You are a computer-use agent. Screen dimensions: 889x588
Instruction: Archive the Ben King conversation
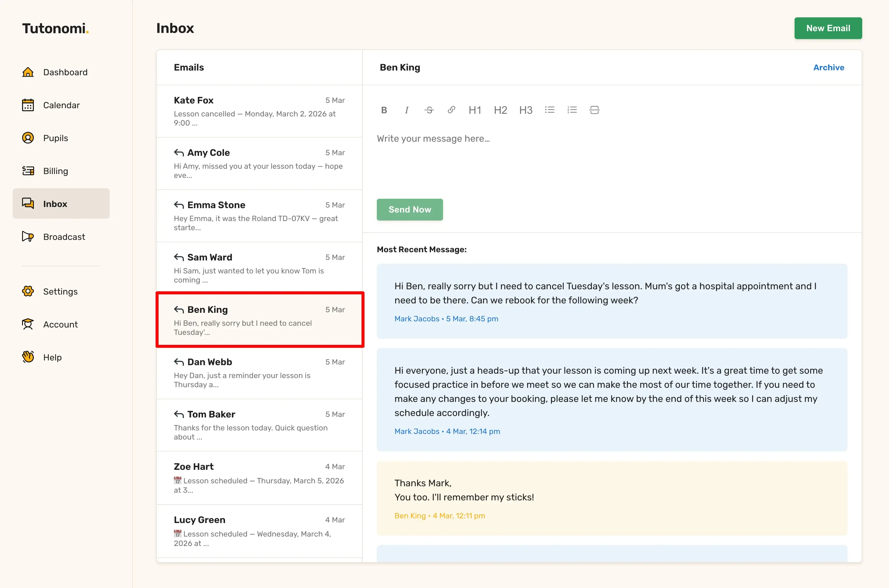point(828,68)
